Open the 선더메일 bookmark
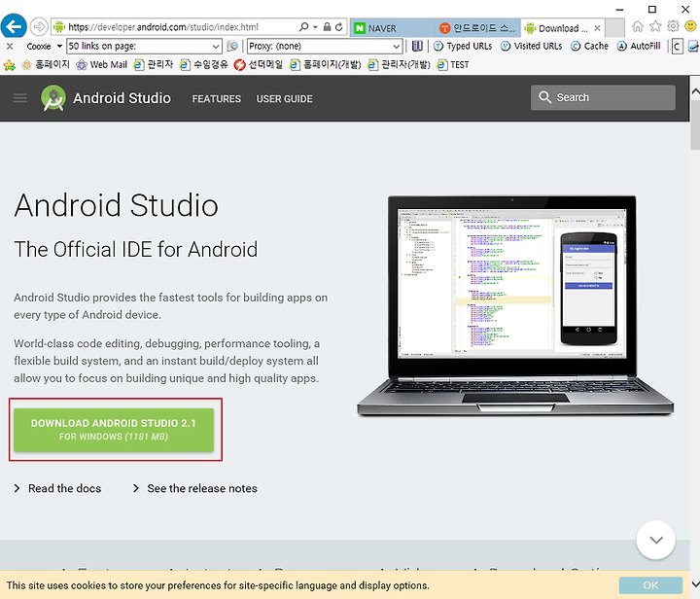The width and height of the screenshot is (700, 599). point(259,65)
